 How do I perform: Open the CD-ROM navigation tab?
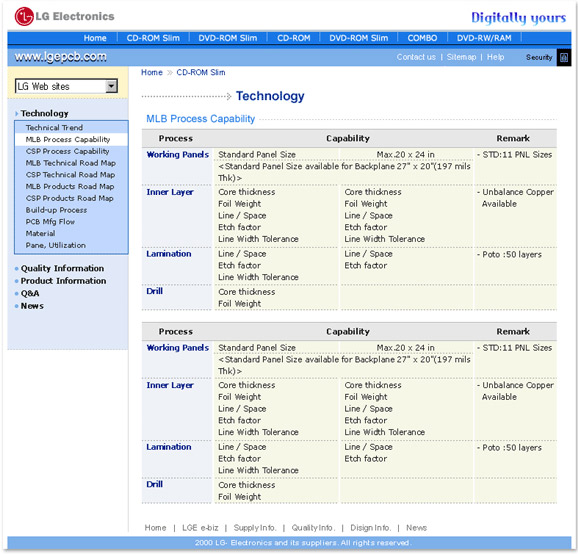coord(293,38)
